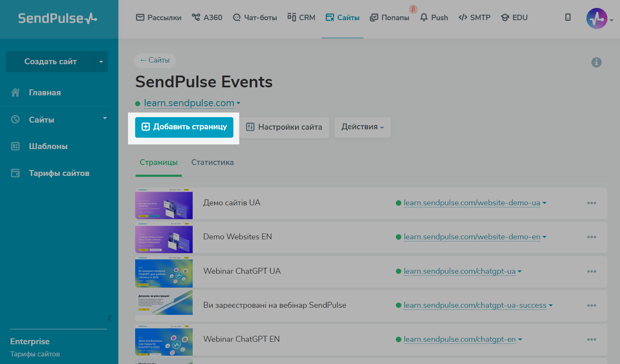This screenshot has height=364, width=620.
Task: Click the info help icon
Action: (x=596, y=63)
